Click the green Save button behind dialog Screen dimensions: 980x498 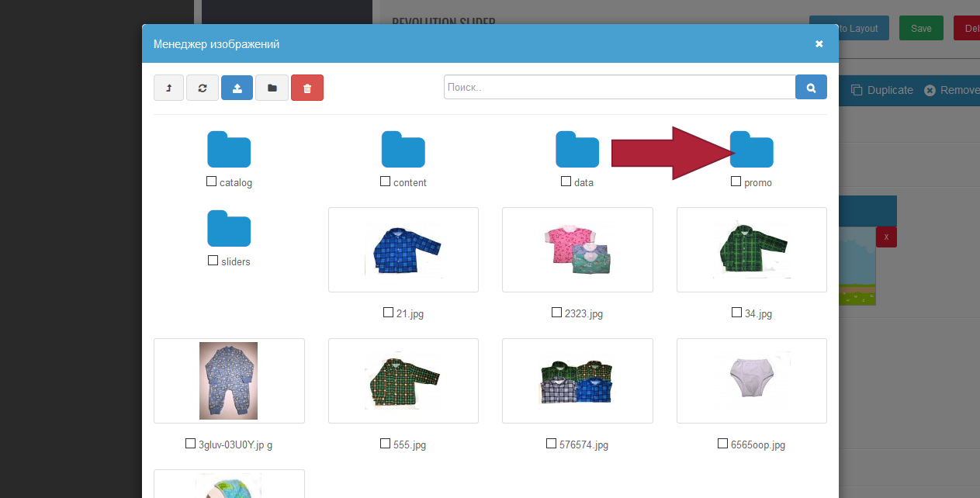click(x=921, y=28)
